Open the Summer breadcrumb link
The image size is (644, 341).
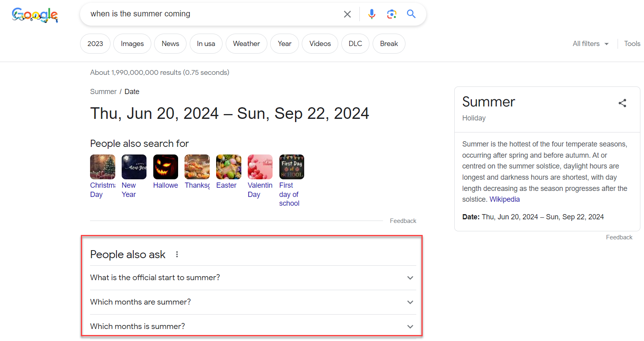[103, 92]
